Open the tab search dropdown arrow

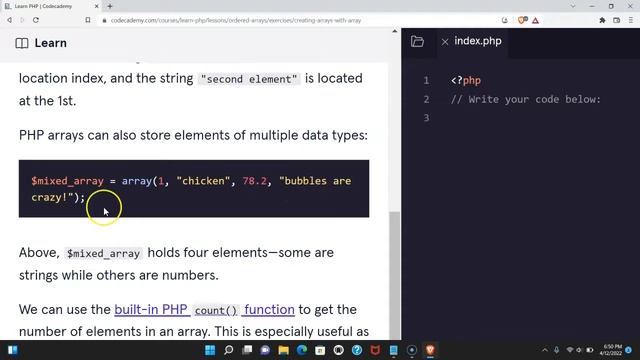573,6
